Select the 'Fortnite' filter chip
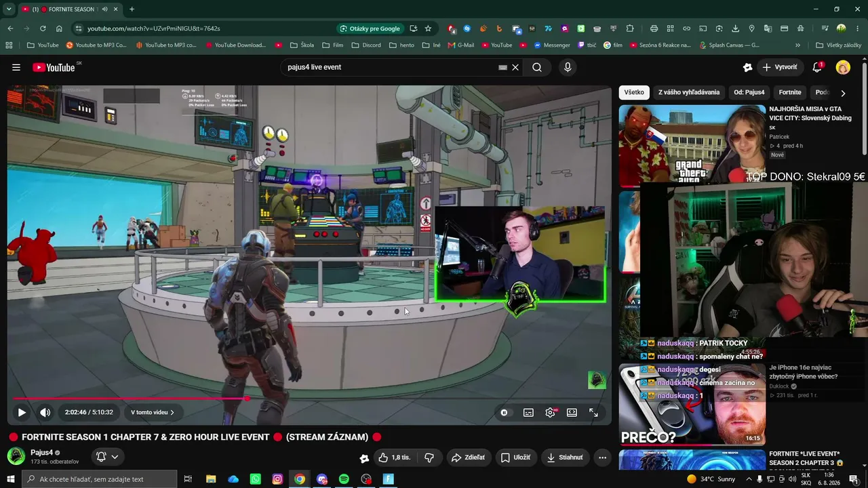This screenshot has width=868, height=488. point(790,92)
